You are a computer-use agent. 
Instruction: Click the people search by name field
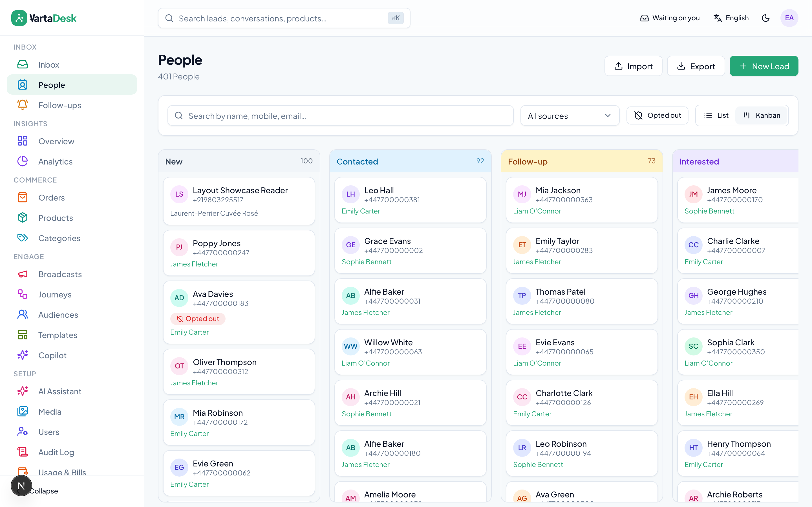coord(340,116)
